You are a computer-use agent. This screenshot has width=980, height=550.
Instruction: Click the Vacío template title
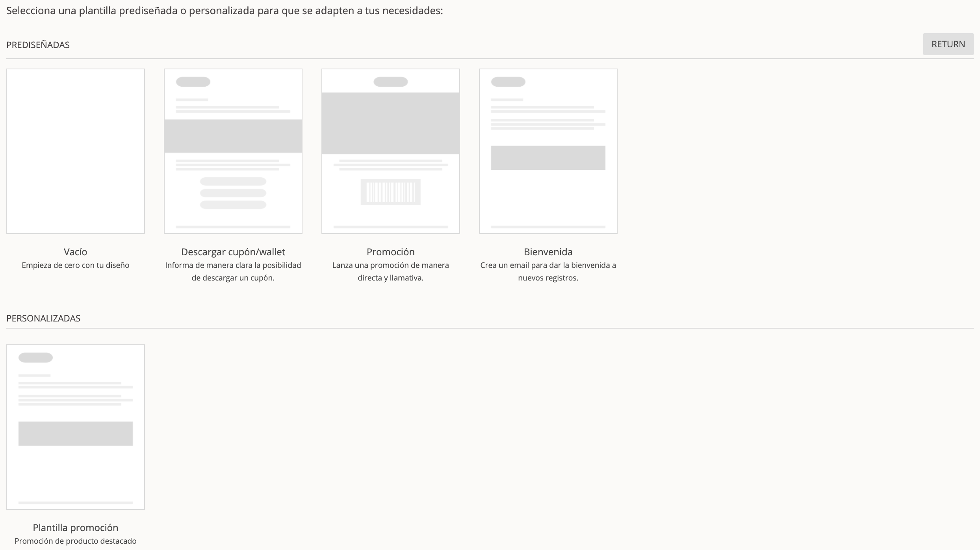(x=76, y=252)
